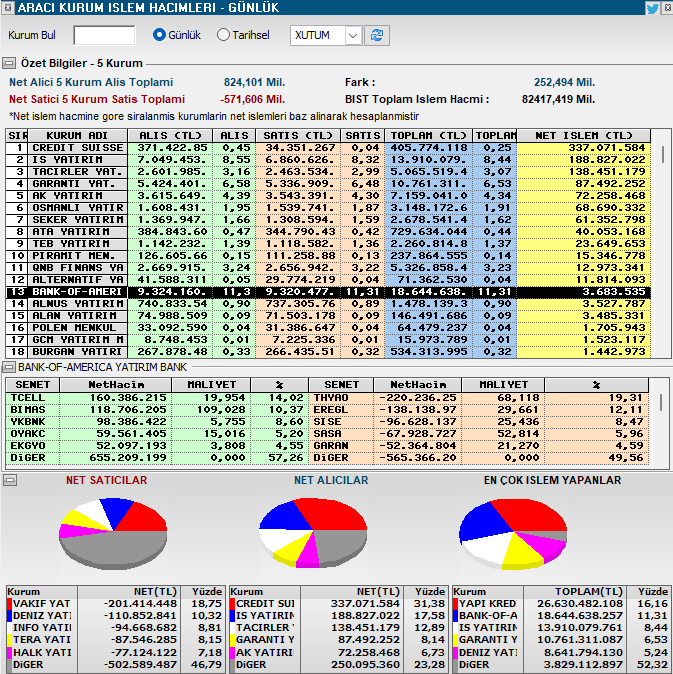Image resolution: width=673 pixels, height=674 pixels.
Task: Click the EREGL sold-stock entry
Action: tap(478, 410)
